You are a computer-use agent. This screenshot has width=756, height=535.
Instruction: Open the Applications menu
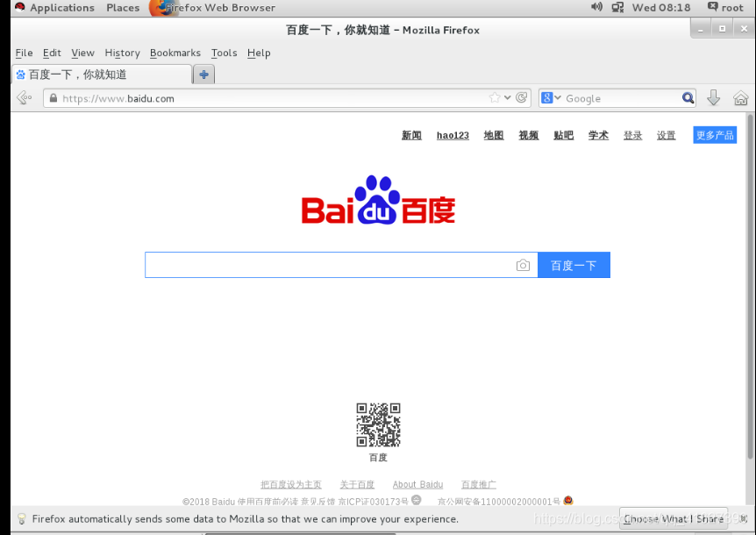61,8
